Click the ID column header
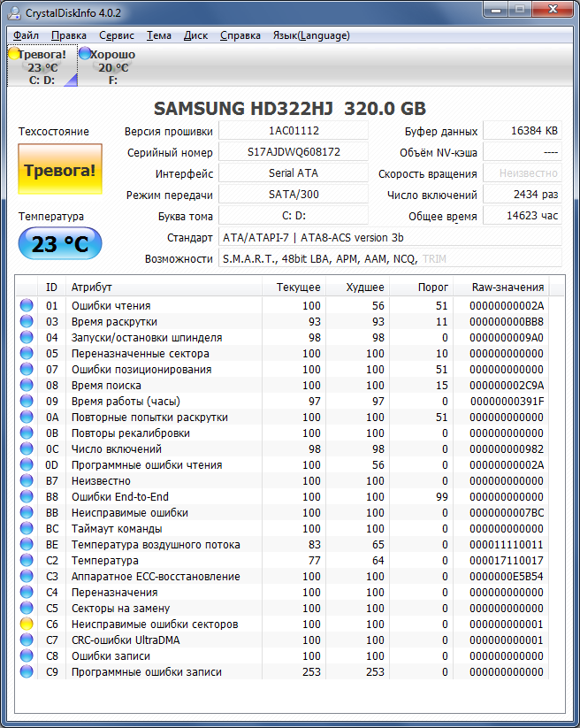This screenshot has height=728, width=580. pyautogui.click(x=51, y=287)
